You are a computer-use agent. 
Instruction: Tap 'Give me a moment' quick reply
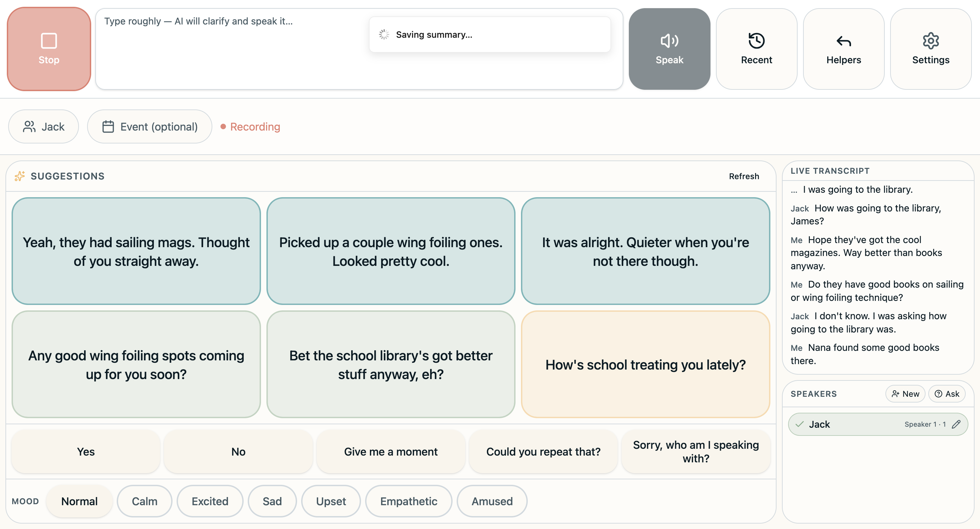click(391, 451)
